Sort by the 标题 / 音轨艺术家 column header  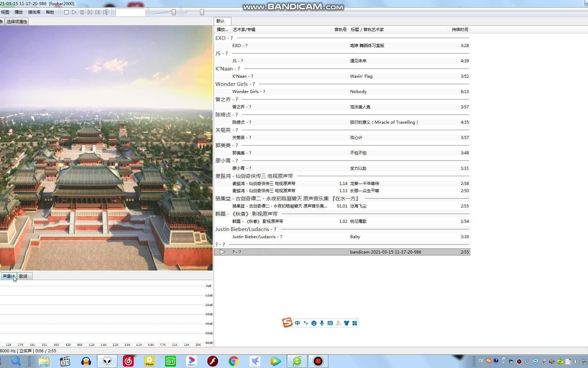pos(398,30)
